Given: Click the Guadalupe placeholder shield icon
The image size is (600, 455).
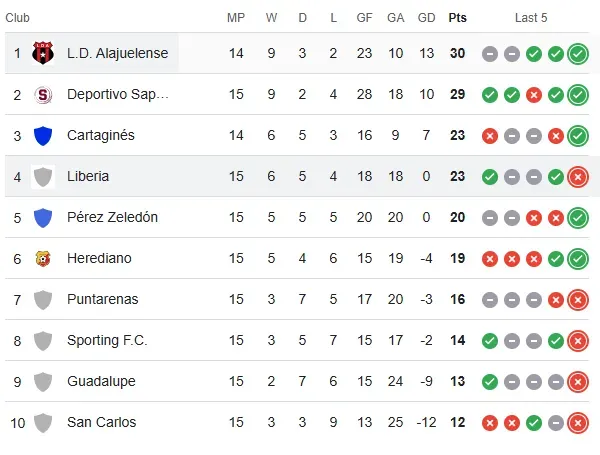Looking at the screenshot, I should click(x=42, y=381).
